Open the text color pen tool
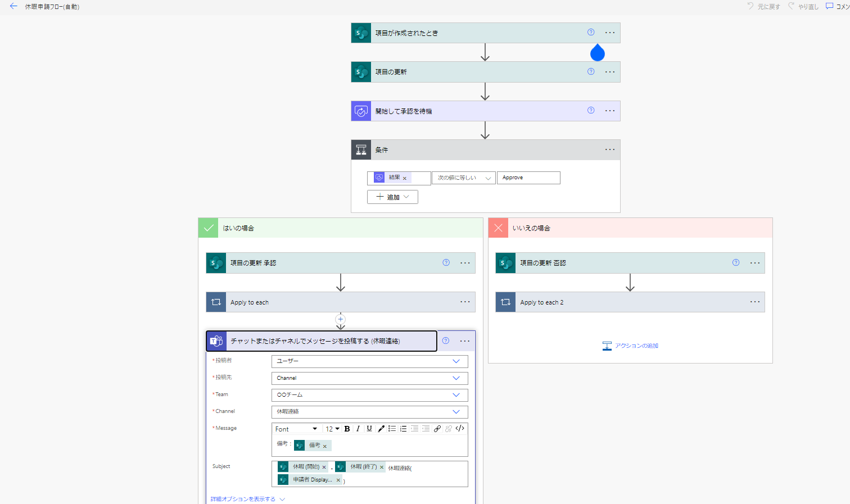Viewport: 850px width, 504px height. click(x=381, y=429)
